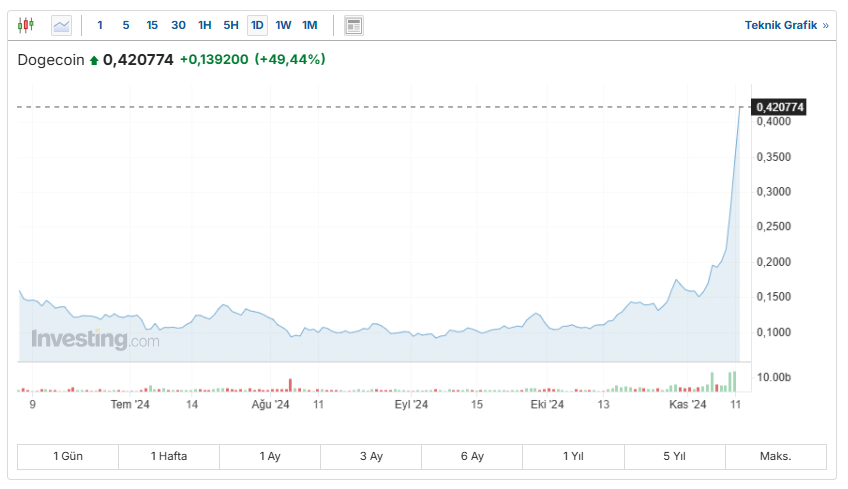Choose the 15 minute interval
The width and height of the screenshot is (848, 489).
coord(152,25)
